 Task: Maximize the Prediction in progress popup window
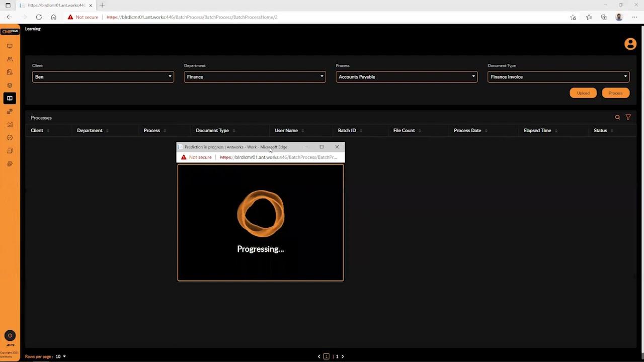[x=321, y=147]
